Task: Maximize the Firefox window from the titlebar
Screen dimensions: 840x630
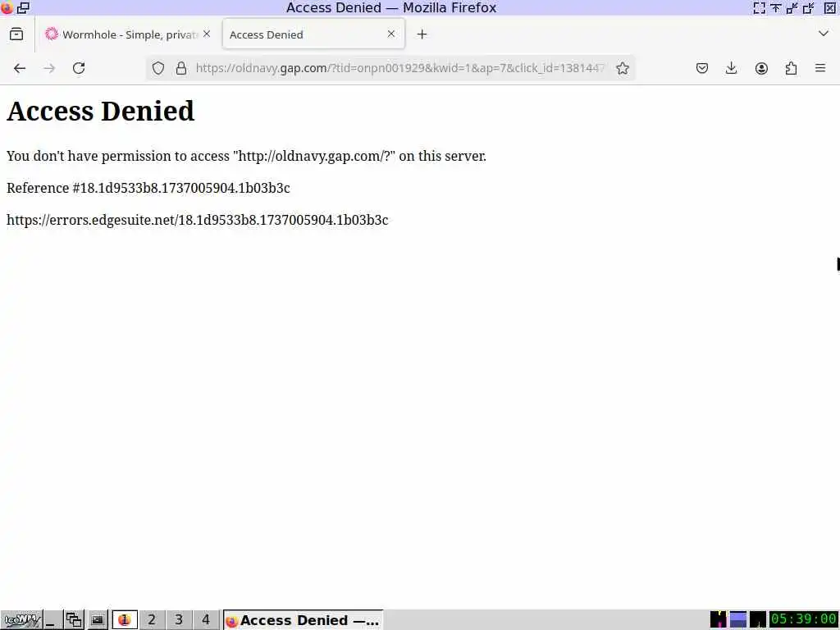Action: coord(809,7)
